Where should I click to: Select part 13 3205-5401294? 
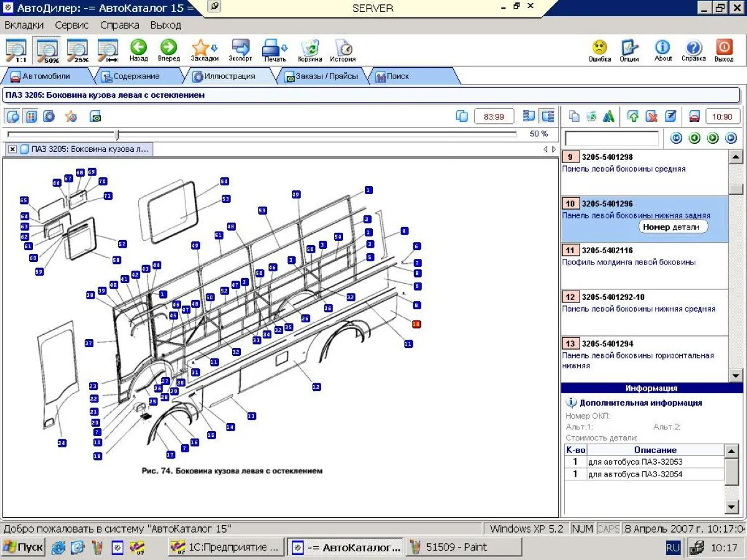pos(644,359)
